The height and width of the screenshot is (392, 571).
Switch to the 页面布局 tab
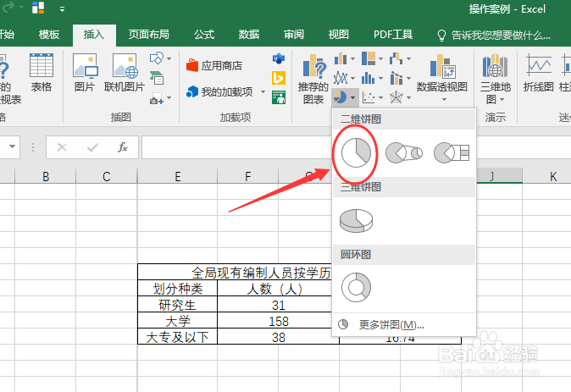(148, 35)
